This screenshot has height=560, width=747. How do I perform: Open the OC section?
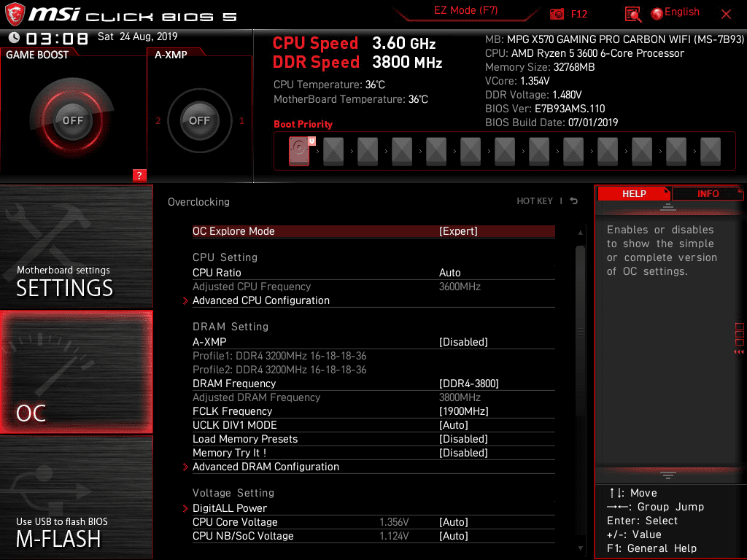[76, 372]
